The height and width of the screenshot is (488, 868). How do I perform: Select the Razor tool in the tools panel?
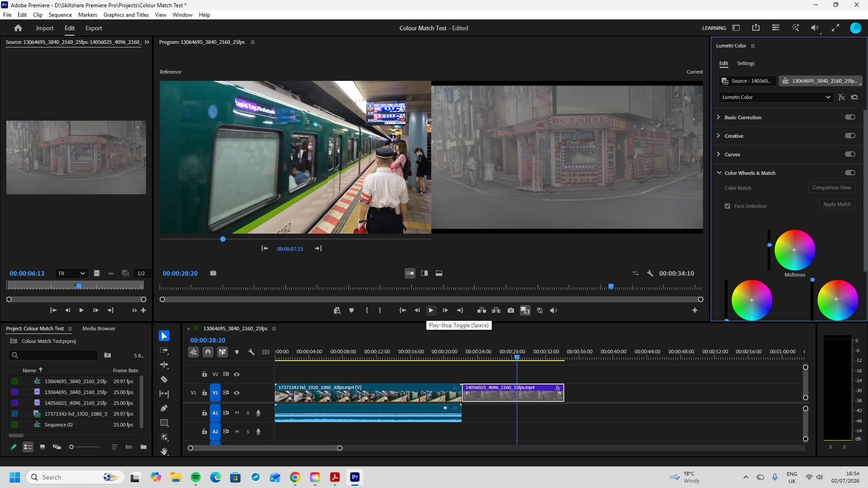click(164, 380)
